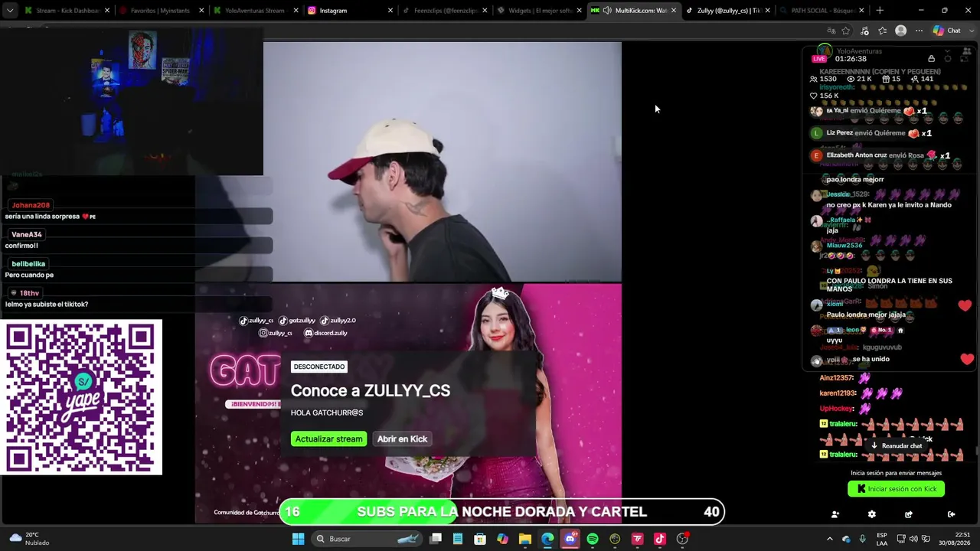Open the ESP LAA language switcher
Image resolution: width=980 pixels, height=551 pixels.
pyautogui.click(x=882, y=539)
